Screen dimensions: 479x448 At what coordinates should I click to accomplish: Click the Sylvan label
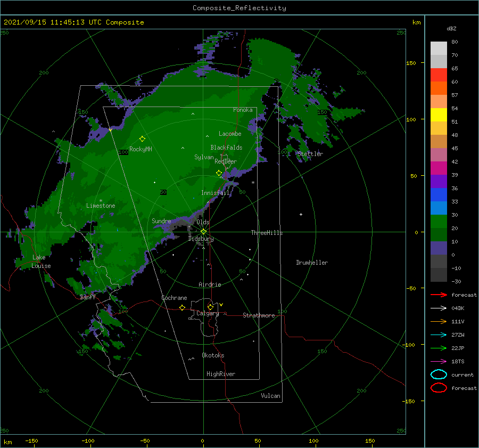point(204,157)
